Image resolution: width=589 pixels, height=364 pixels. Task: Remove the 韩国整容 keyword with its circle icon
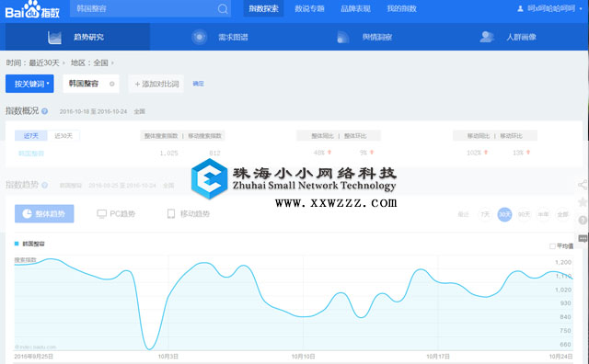(x=112, y=84)
